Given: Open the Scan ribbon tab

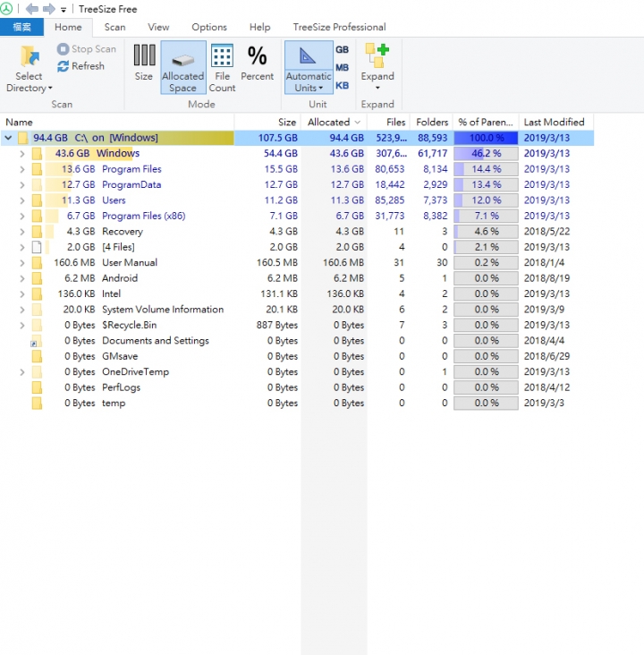Looking at the screenshot, I should point(114,27).
